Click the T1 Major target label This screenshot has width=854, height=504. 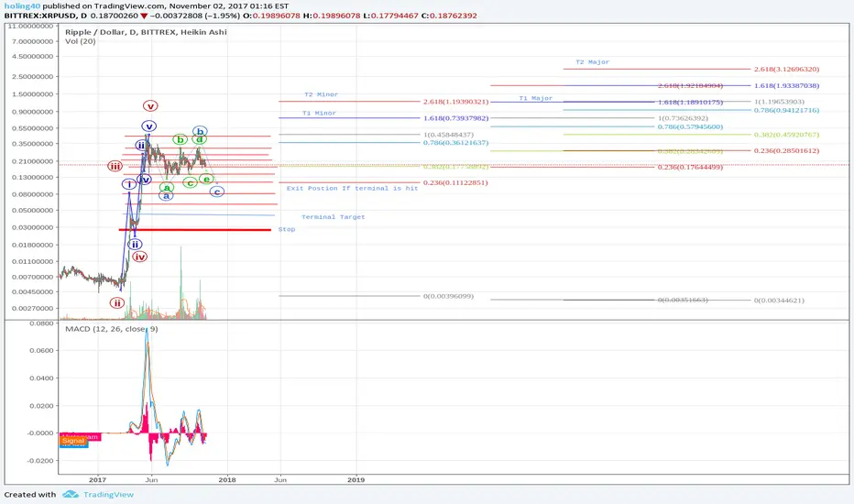pos(536,98)
